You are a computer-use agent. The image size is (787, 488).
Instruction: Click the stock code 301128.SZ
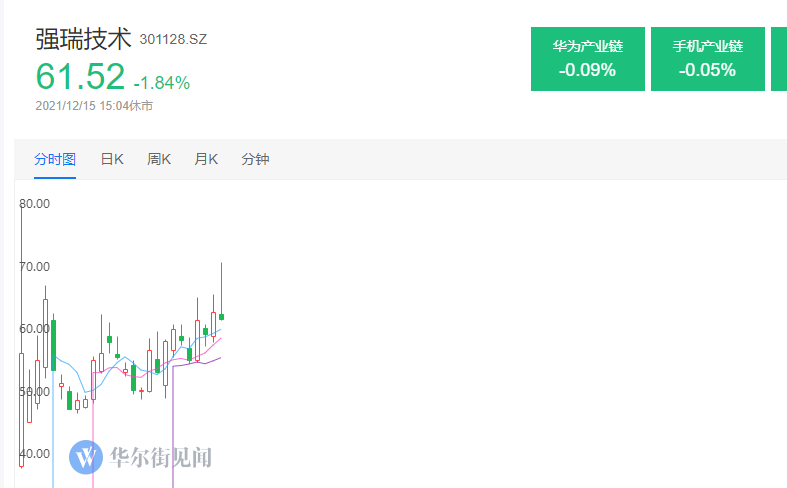click(173, 39)
